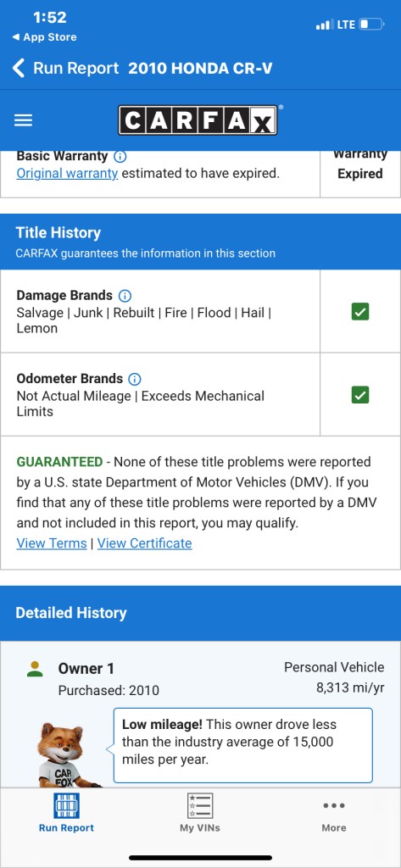
Task: Tap the Damage Brands green checkbox
Action: pyautogui.click(x=360, y=312)
